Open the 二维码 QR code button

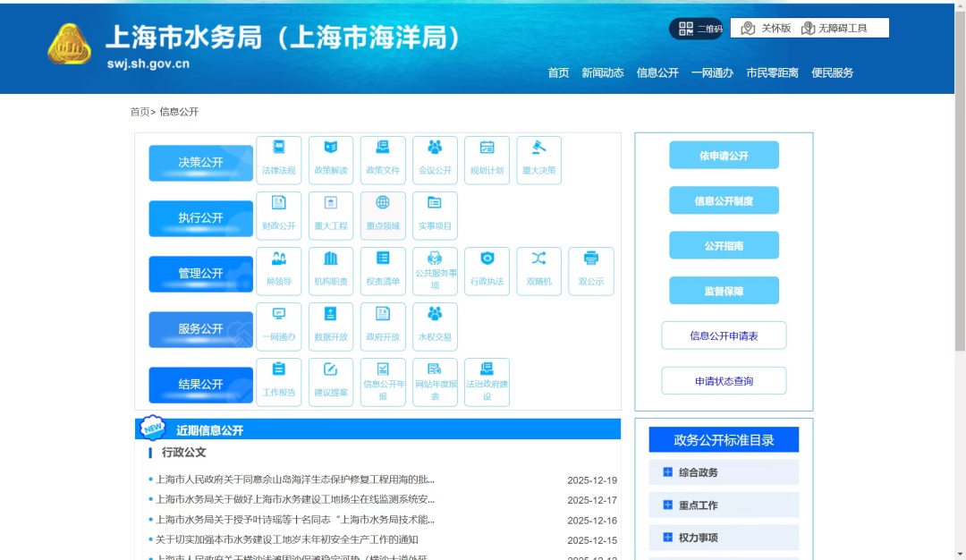(696, 29)
